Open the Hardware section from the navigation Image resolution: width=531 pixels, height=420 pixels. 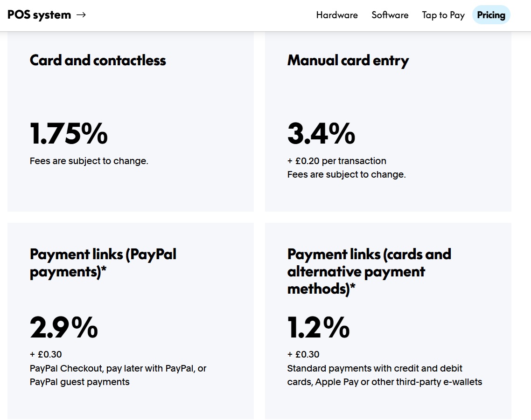(x=337, y=15)
